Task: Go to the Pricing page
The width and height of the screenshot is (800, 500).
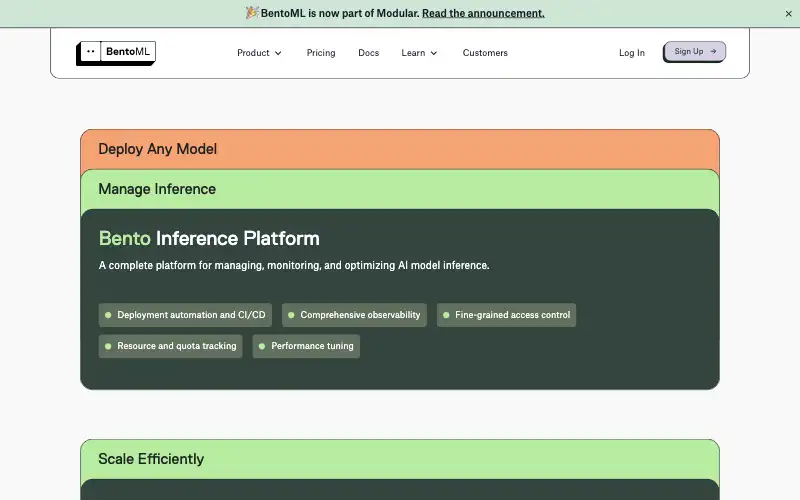Action: (x=321, y=53)
